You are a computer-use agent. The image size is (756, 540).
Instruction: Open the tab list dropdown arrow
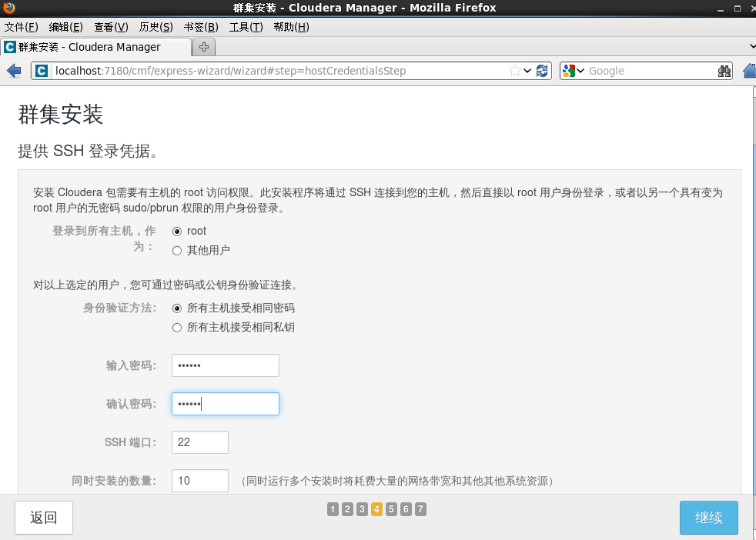coord(752,46)
